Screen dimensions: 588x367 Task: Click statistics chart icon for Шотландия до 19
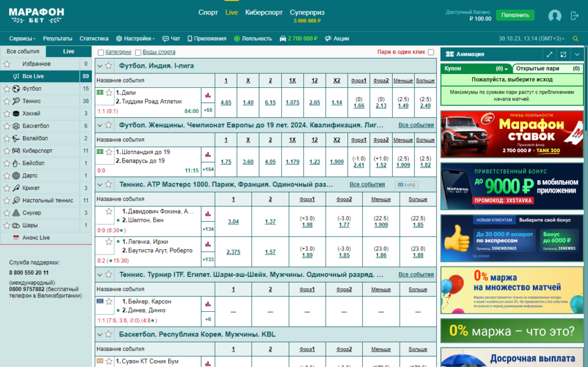tap(208, 154)
